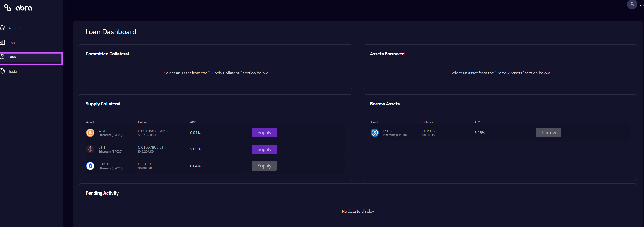Click the Invest bar chart icon
Viewport: 644px width, 227px height.
(3, 42)
